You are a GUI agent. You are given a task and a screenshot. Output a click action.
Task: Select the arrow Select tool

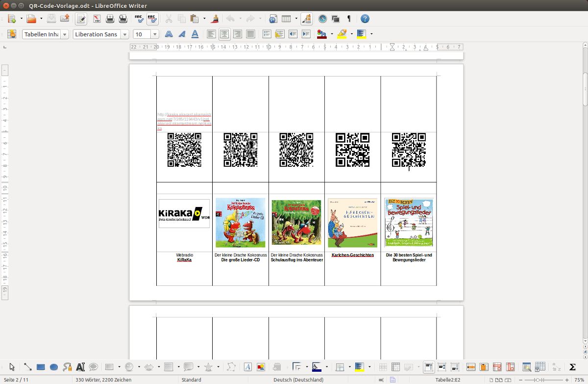[x=12, y=366]
